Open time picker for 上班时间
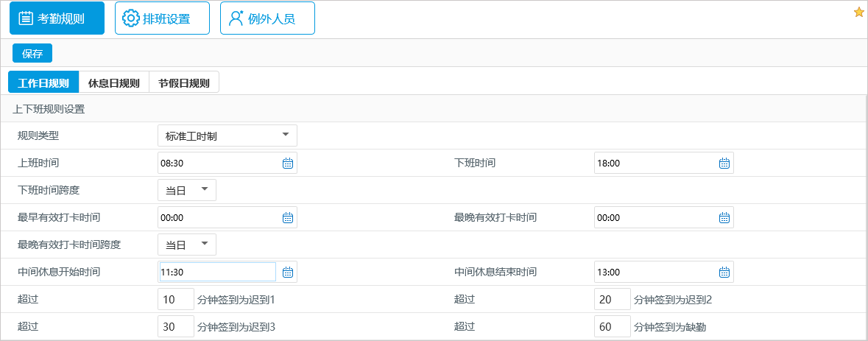 tap(288, 164)
